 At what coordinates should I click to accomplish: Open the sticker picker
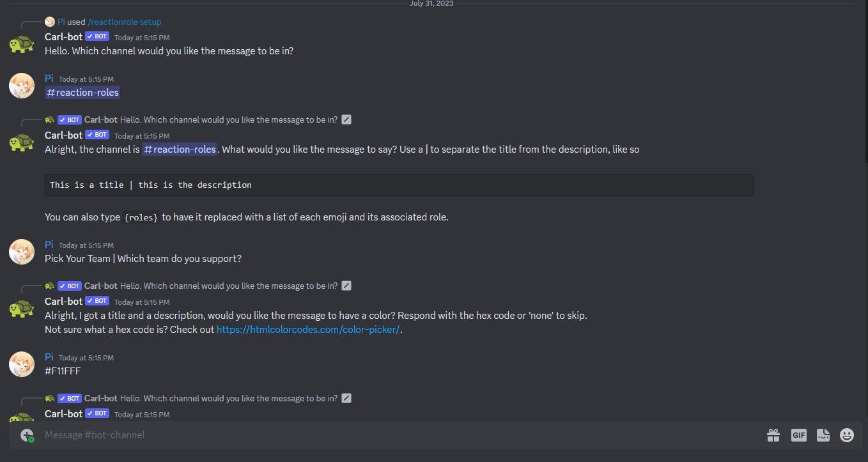click(x=823, y=435)
